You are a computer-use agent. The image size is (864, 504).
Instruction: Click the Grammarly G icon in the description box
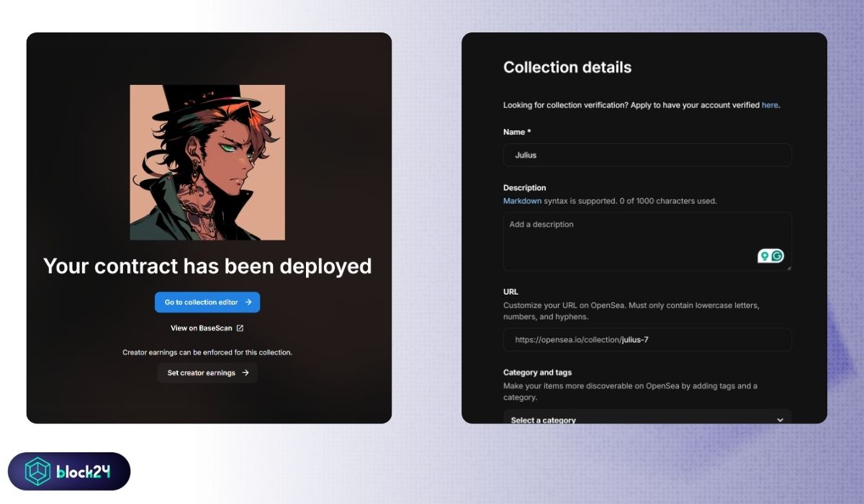tap(777, 256)
